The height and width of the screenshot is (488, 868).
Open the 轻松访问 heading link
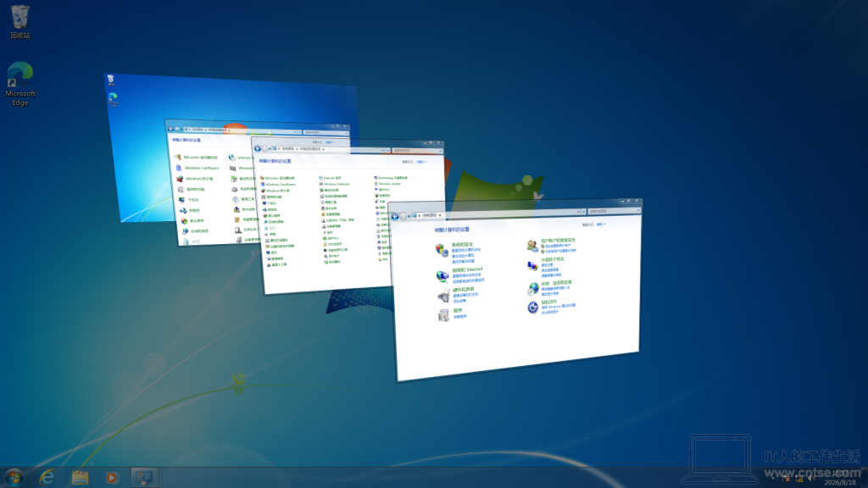(x=549, y=302)
